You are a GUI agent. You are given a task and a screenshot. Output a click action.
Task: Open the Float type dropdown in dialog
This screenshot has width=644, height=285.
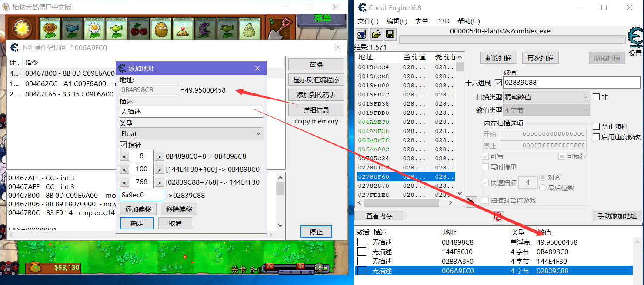(x=191, y=133)
